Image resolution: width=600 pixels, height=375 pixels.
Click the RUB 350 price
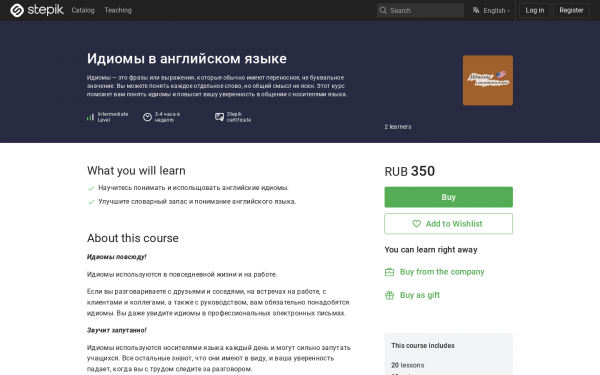click(409, 171)
